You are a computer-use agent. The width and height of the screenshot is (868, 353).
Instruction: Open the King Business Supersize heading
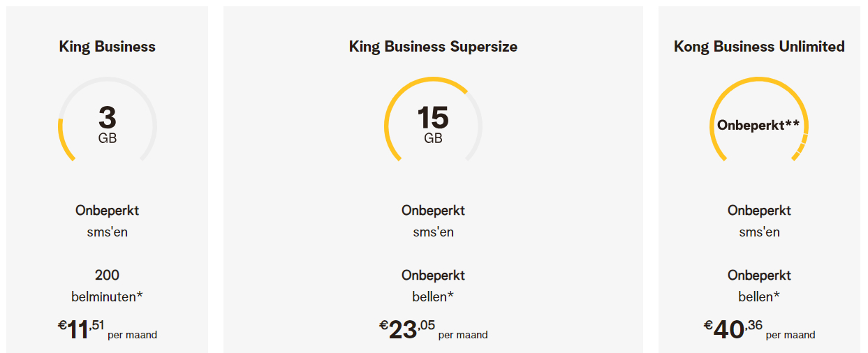[433, 47]
